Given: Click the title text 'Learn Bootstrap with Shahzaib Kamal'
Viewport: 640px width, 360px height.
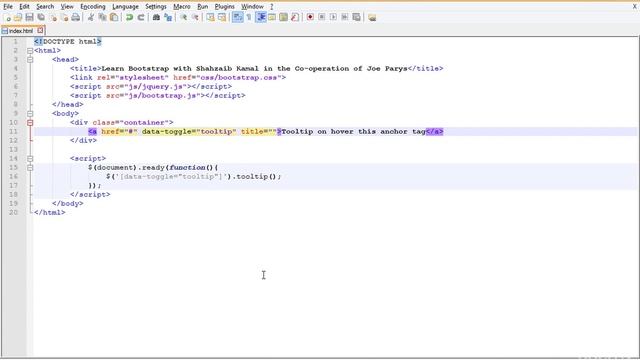Looking at the screenshot, I should [180, 69].
